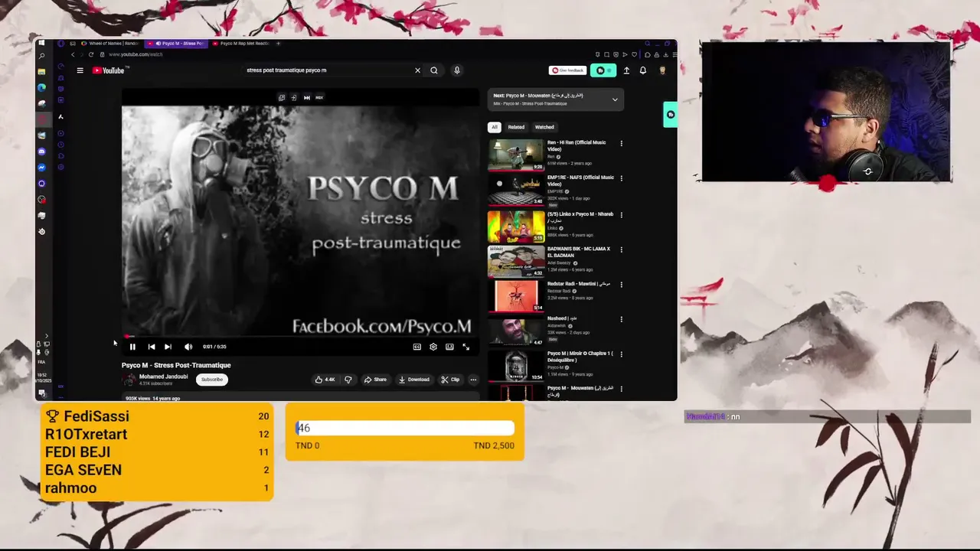This screenshot has height=551, width=980.
Task: Skip to next video in player controls
Action: click(168, 347)
